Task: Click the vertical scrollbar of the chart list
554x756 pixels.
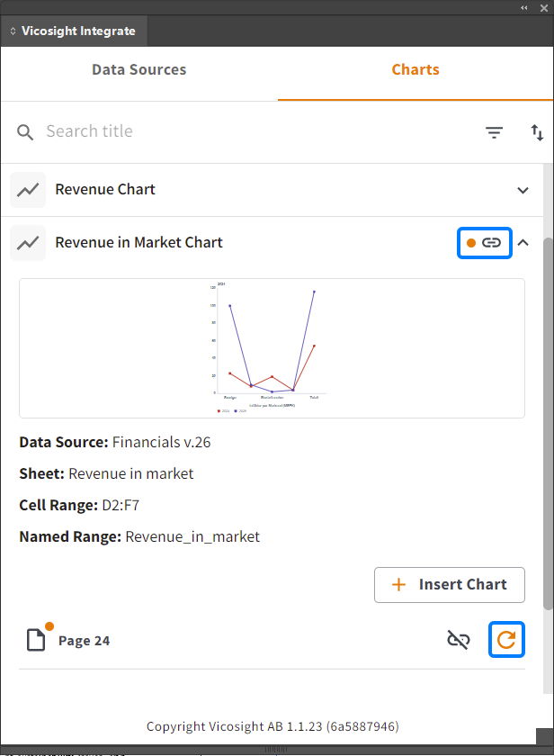Action: 549,424
